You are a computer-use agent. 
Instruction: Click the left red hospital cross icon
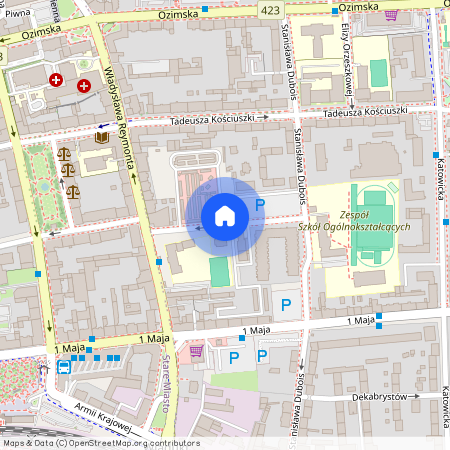[x=56, y=80]
